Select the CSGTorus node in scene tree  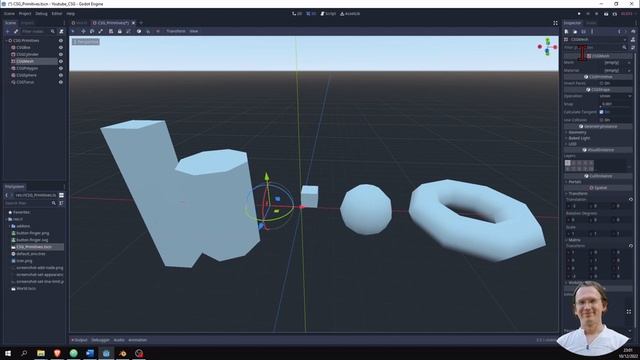25,82
